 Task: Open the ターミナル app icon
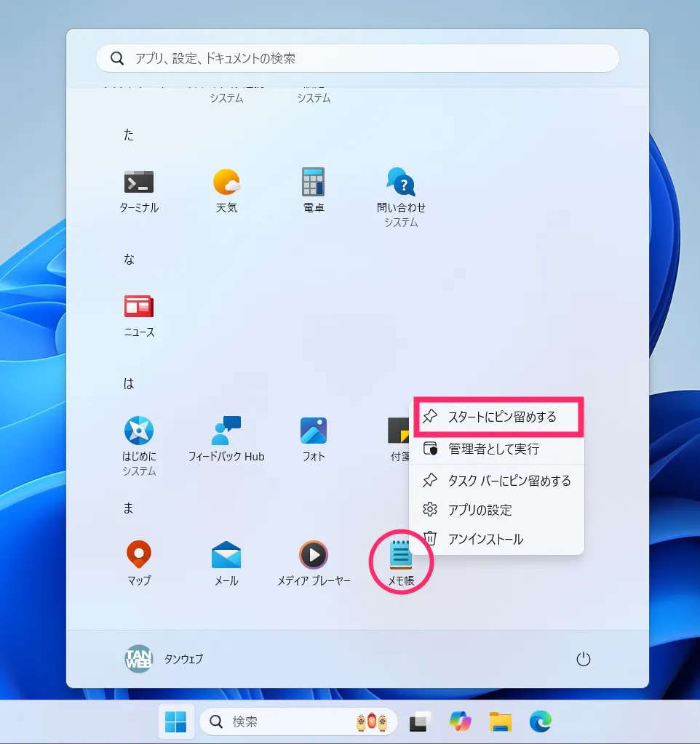pos(138,191)
